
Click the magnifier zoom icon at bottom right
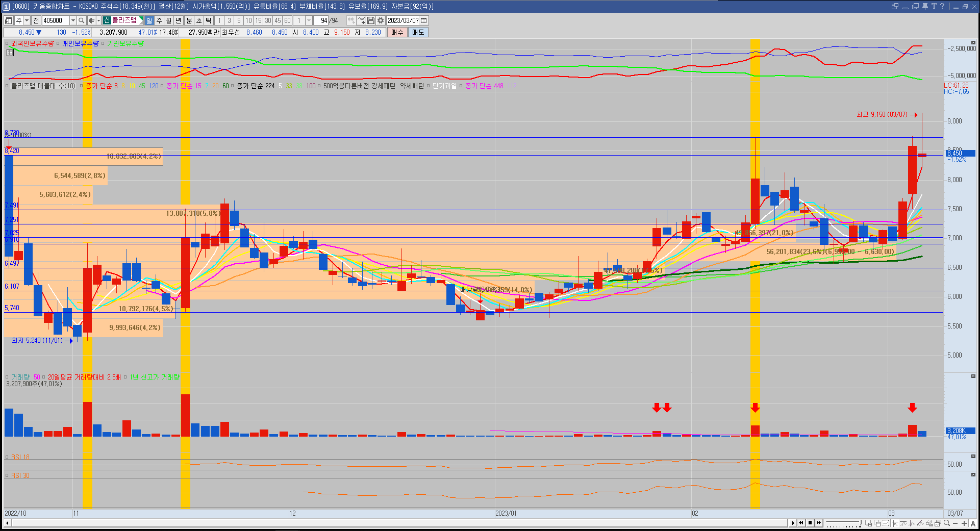coord(946,523)
